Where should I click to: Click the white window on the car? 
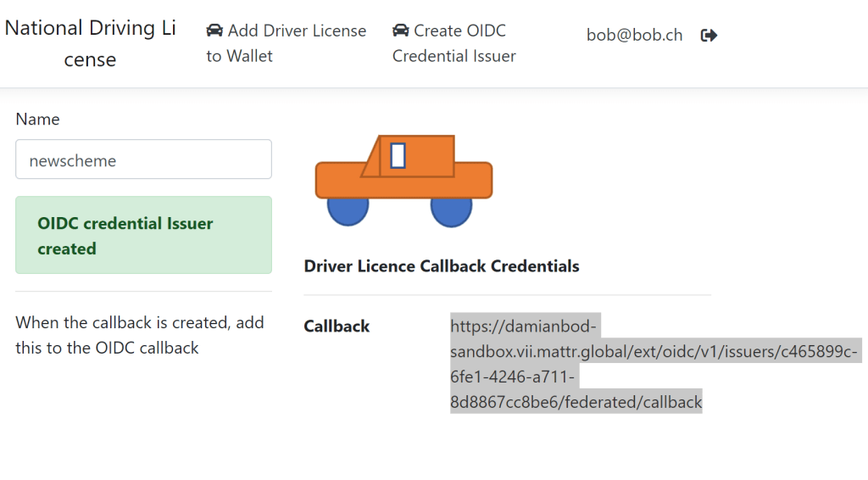coord(398,155)
